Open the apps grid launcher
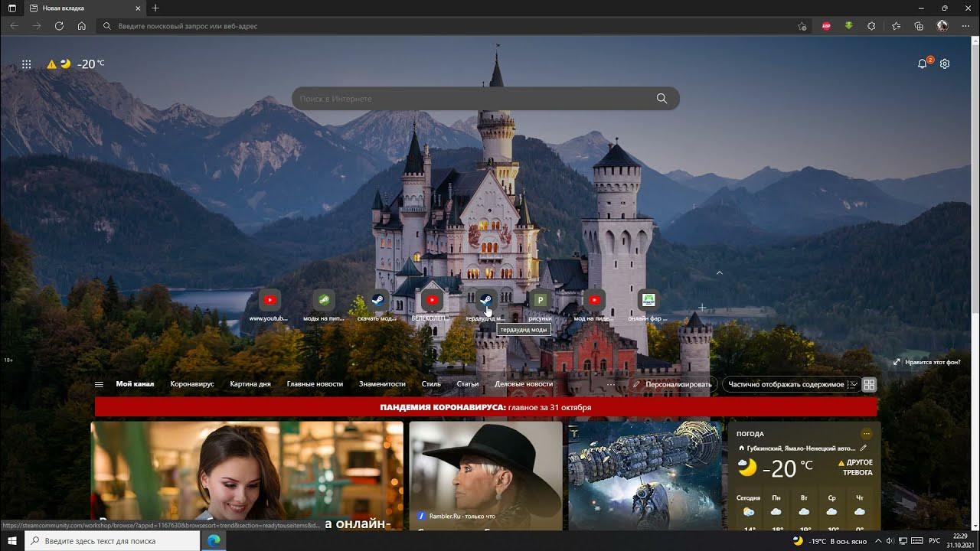980x551 pixels. tap(27, 64)
